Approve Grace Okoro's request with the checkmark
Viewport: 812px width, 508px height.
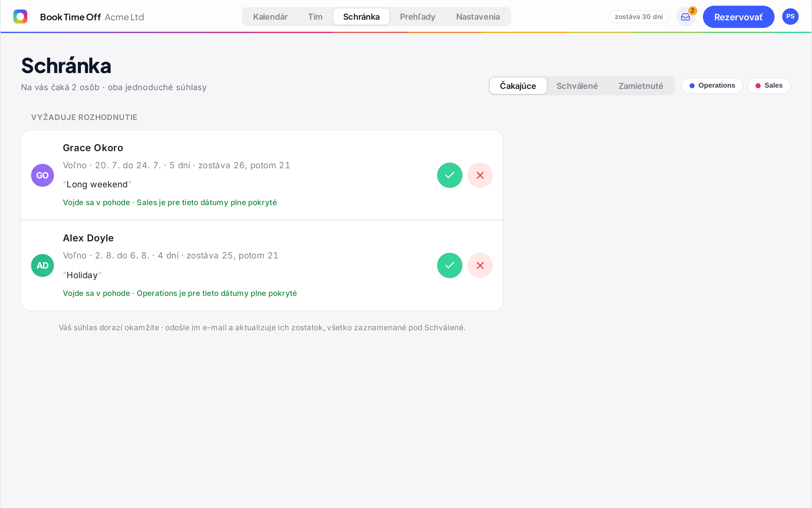click(450, 175)
